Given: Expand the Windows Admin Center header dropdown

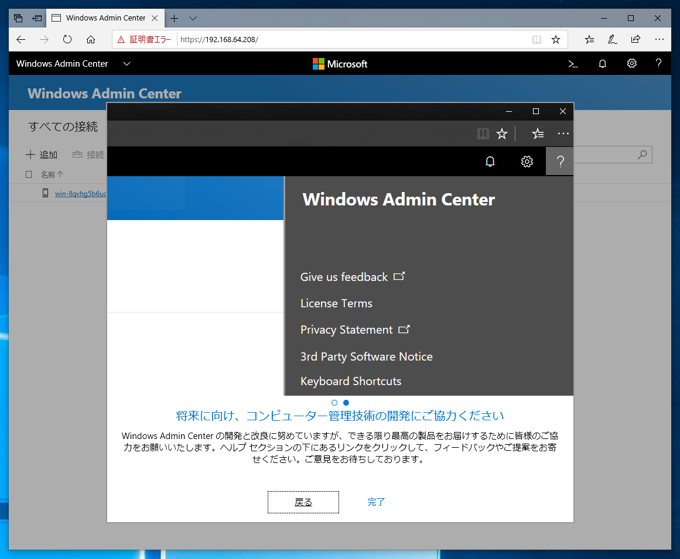Looking at the screenshot, I should coord(127,64).
